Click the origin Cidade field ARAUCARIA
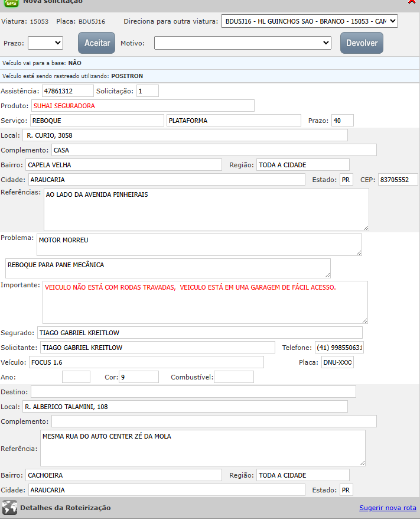The height and width of the screenshot is (519, 420). [167, 180]
